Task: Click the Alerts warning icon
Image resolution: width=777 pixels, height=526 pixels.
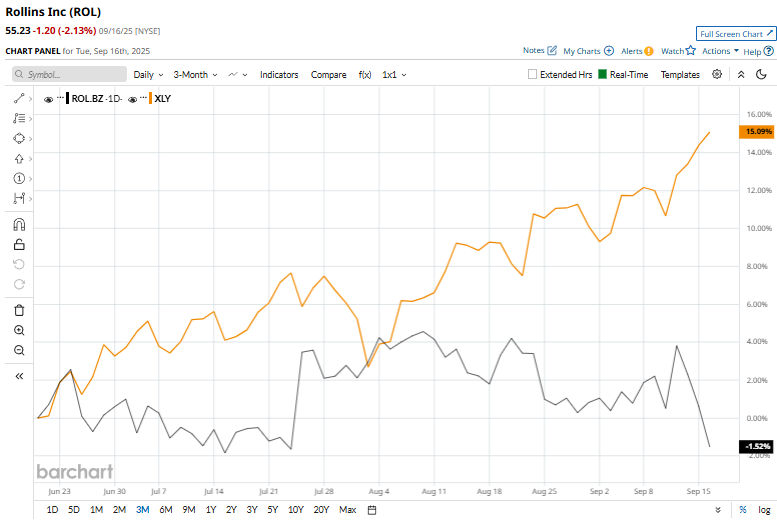Action: [649, 51]
